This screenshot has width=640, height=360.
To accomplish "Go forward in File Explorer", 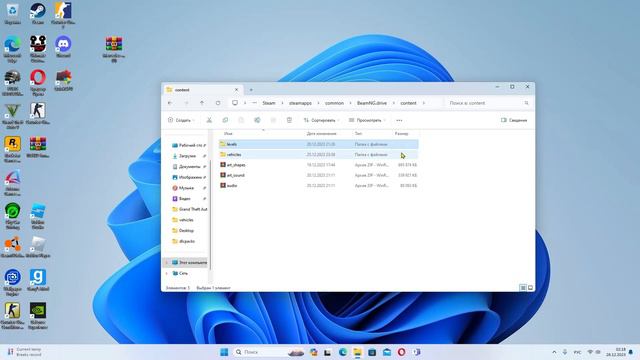I will [186, 103].
